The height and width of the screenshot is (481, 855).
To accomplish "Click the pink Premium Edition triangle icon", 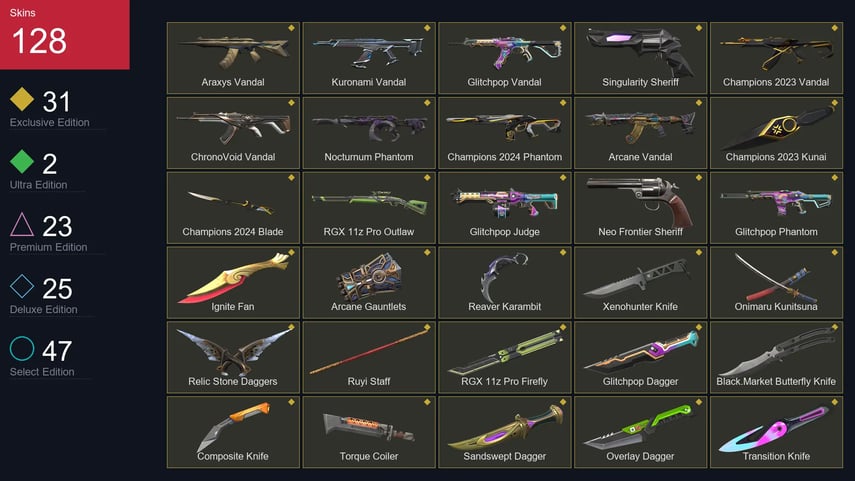I will click(22, 224).
